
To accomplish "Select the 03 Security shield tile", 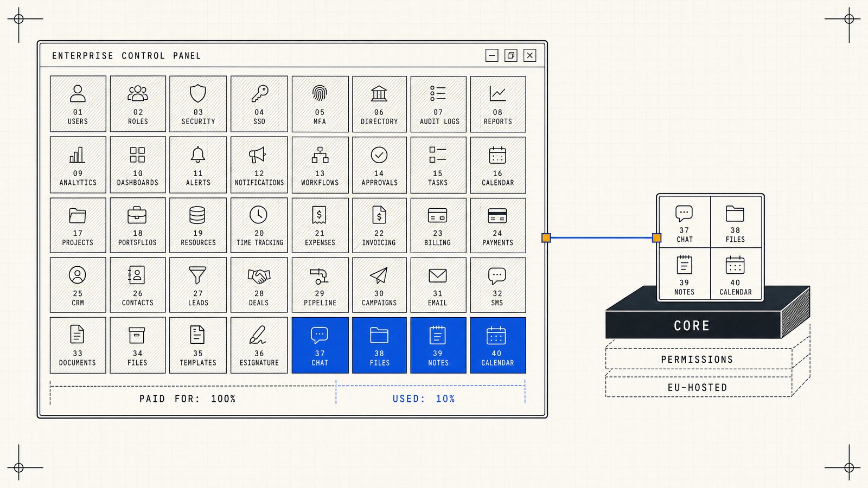I will (198, 104).
